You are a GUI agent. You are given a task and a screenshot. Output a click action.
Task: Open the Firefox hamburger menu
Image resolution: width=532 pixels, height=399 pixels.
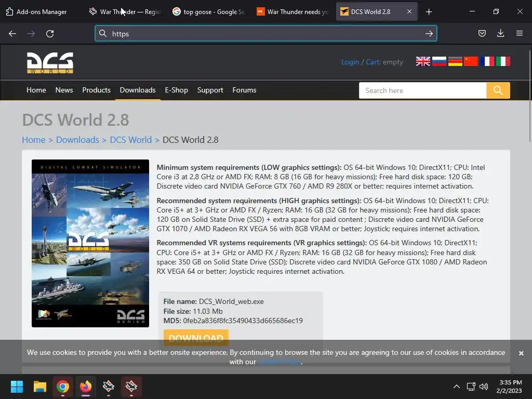pos(520,33)
